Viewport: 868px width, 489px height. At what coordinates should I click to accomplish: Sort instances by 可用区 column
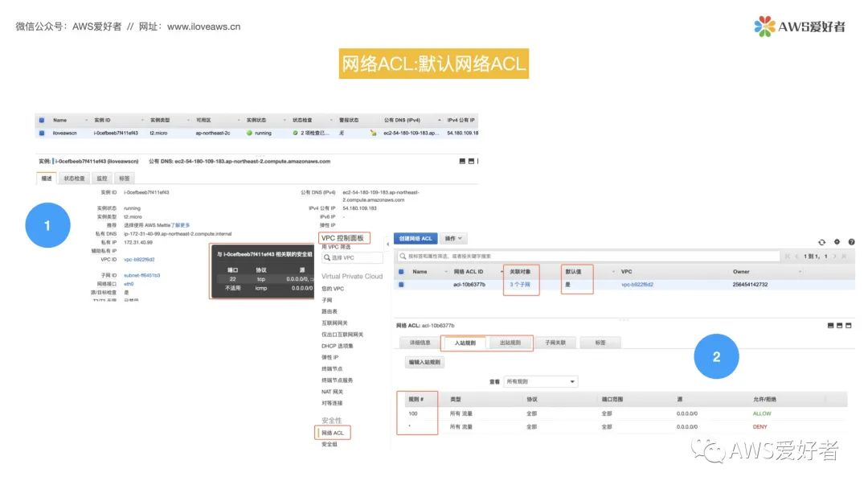tap(203, 120)
